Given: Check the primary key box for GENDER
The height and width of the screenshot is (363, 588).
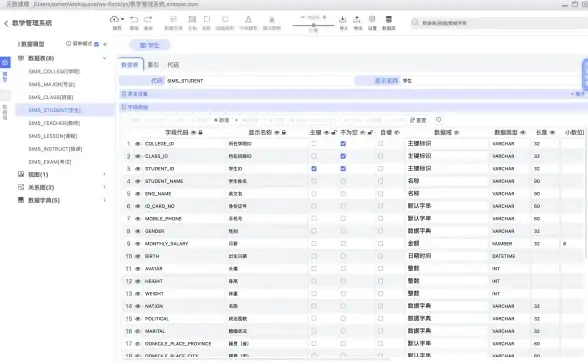Looking at the screenshot, I should pyautogui.click(x=314, y=231).
